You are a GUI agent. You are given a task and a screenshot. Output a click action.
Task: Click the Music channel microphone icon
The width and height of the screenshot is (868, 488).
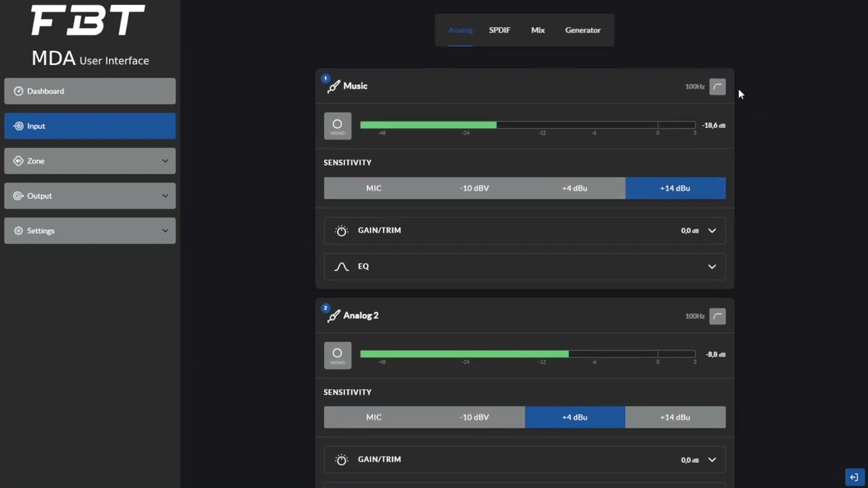(333, 87)
